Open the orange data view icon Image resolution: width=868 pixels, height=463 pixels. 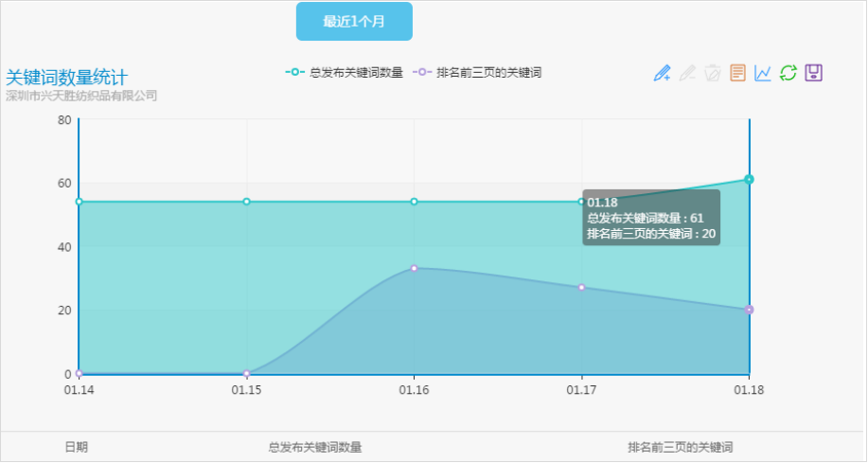(x=737, y=73)
